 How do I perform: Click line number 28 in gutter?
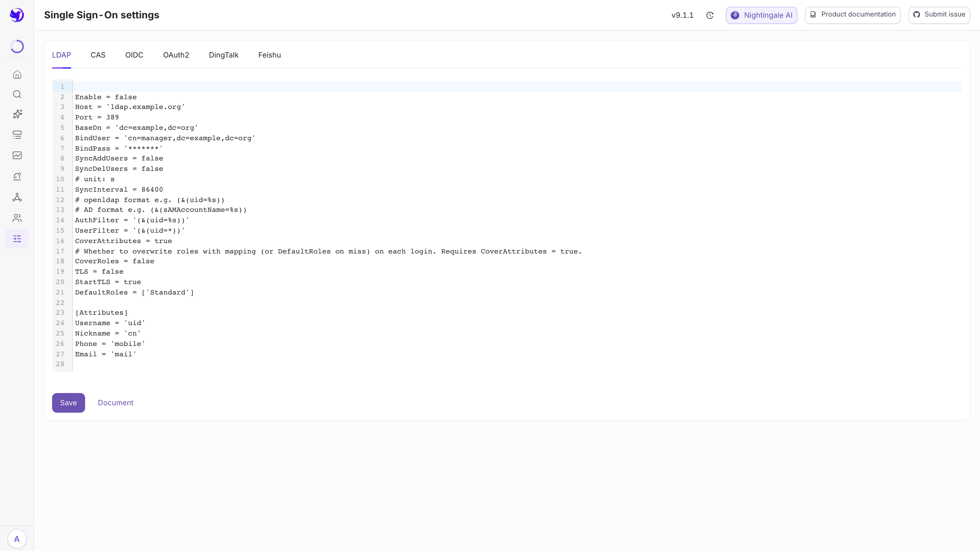pyautogui.click(x=60, y=364)
